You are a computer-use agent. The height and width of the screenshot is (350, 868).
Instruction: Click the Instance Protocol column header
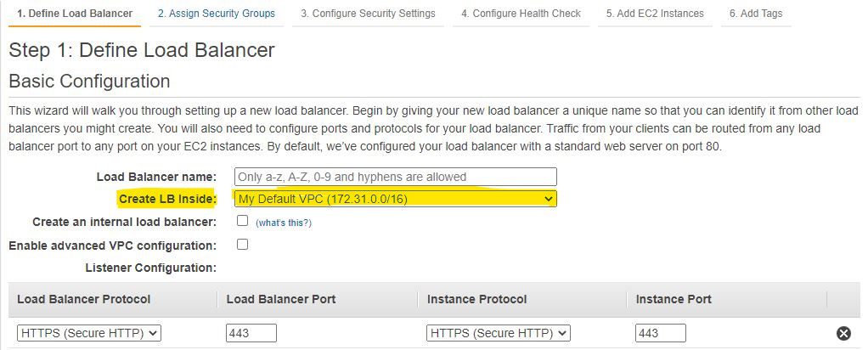tap(477, 299)
